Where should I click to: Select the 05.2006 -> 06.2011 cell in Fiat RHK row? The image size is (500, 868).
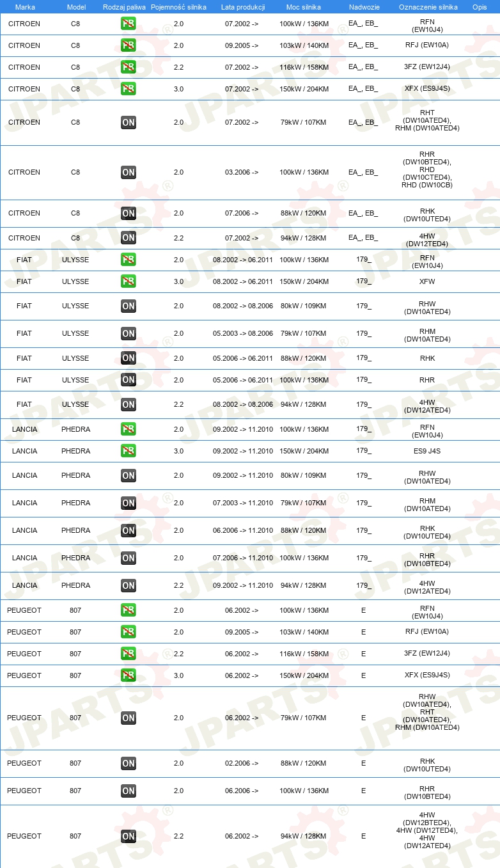(x=243, y=358)
